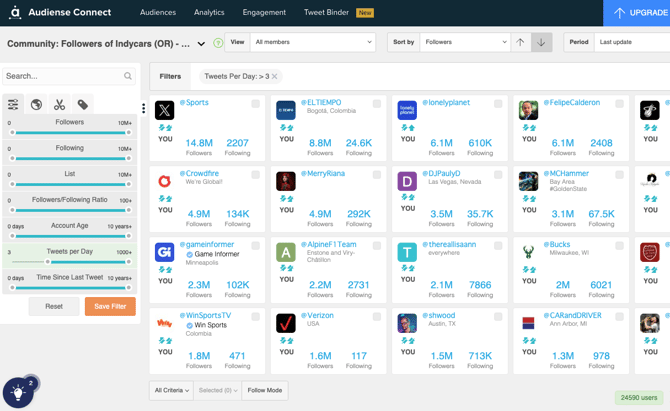Click the follow-relationship icons on @MerryRiana card
670x411 pixels.
click(x=287, y=199)
